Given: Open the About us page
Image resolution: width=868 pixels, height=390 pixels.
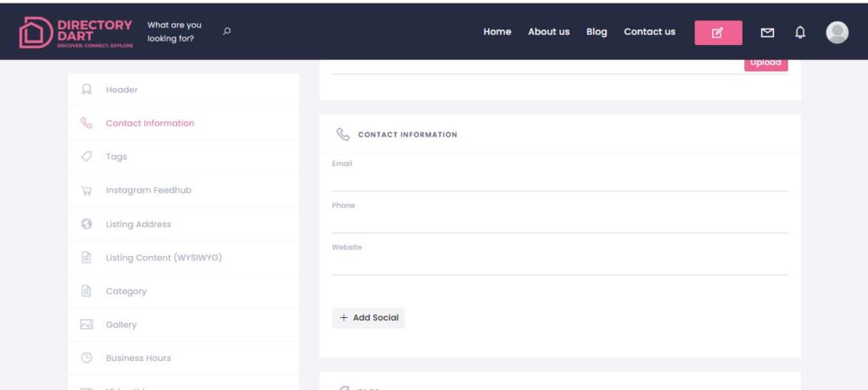Looking at the screenshot, I should (x=548, y=31).
